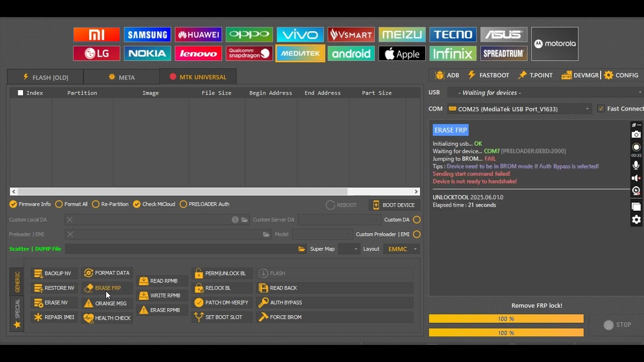Select the Motorola brand logo
The image size is (644, 362).
pyautogui.click(x=555, y=44)
